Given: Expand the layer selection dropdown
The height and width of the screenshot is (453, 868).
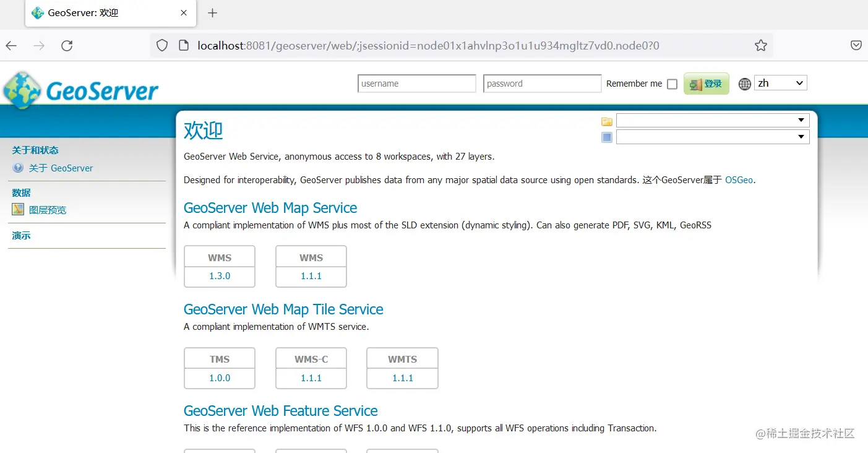Looking at the screenshot, I should 713,136.
